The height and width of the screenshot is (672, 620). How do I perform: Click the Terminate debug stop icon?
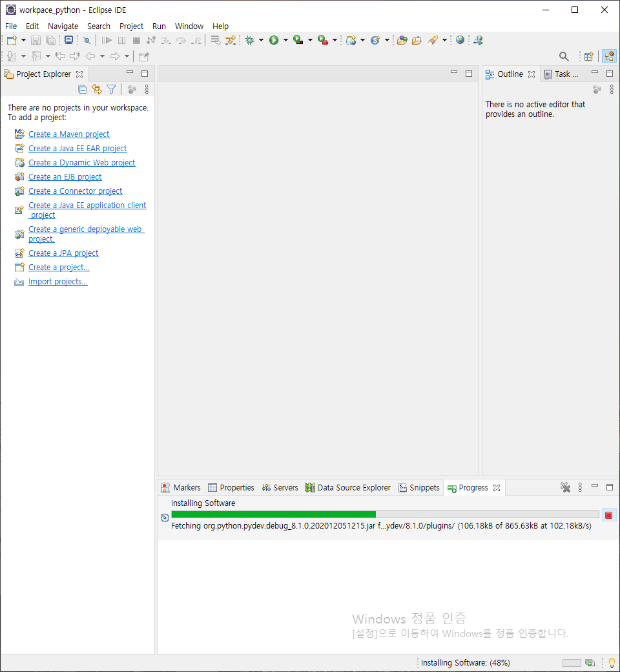[137, 40]
